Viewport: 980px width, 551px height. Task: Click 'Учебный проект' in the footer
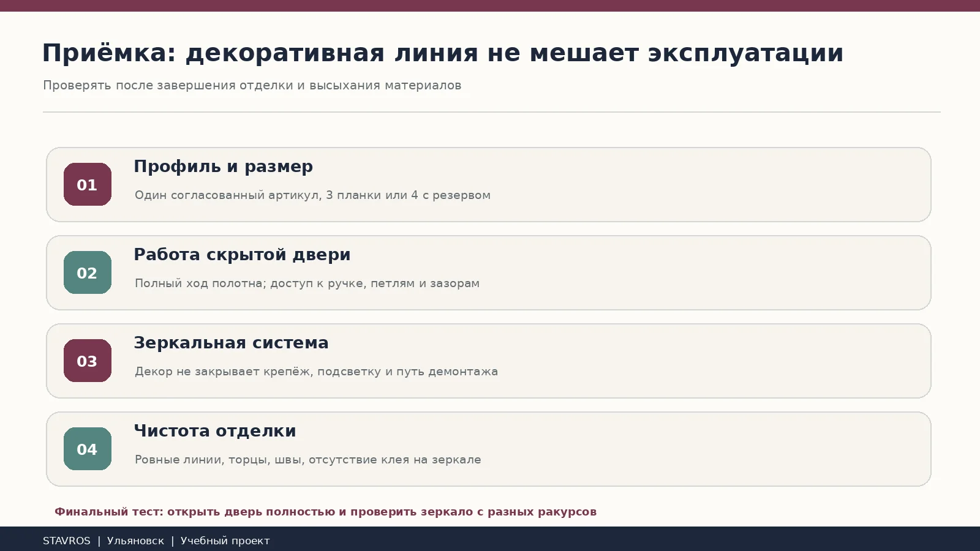(x=225, y=541)
